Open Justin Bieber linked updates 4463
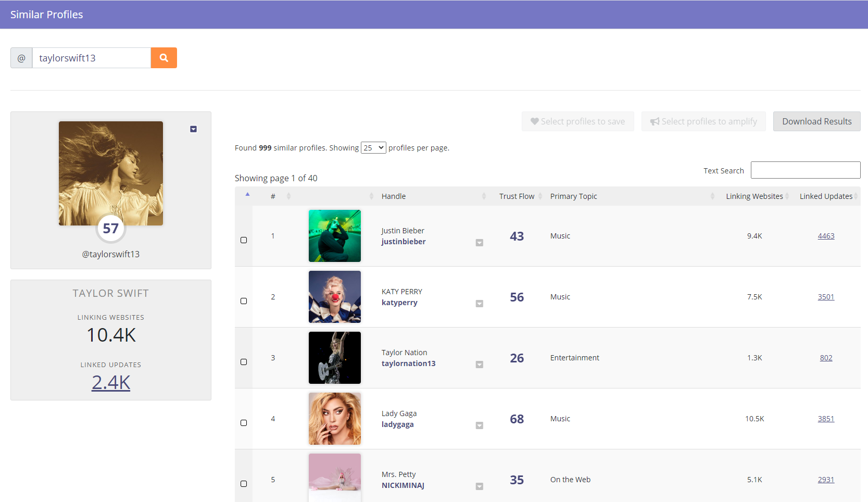The width and height of the screenshot is (868, 502). [x=826, y=236]
